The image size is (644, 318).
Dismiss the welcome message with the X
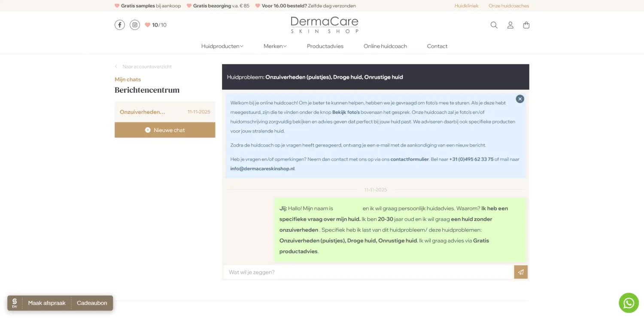point(519,99)
